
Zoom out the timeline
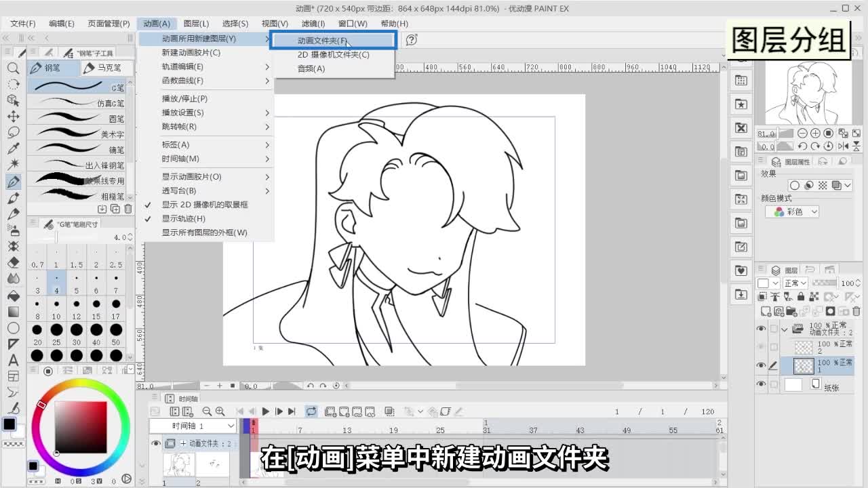click(207, 411)
